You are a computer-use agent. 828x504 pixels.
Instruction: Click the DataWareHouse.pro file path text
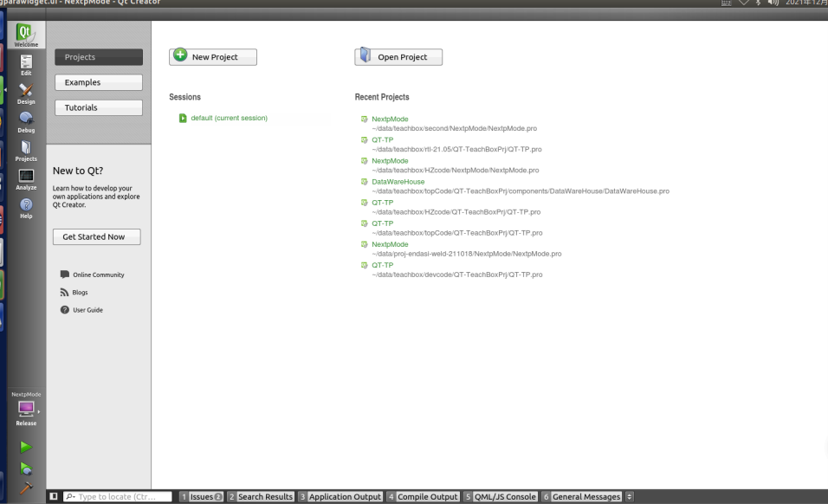point(521,191)
